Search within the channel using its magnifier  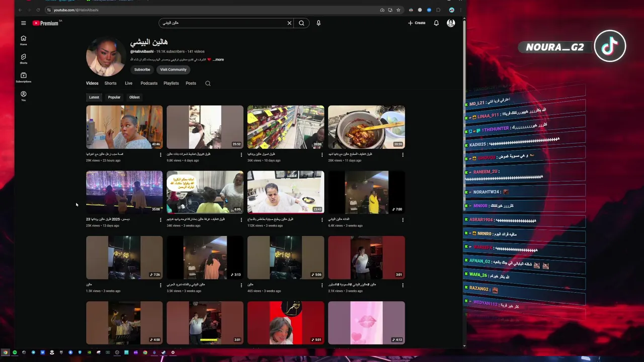pyautogui.click(x=208, y=83)
